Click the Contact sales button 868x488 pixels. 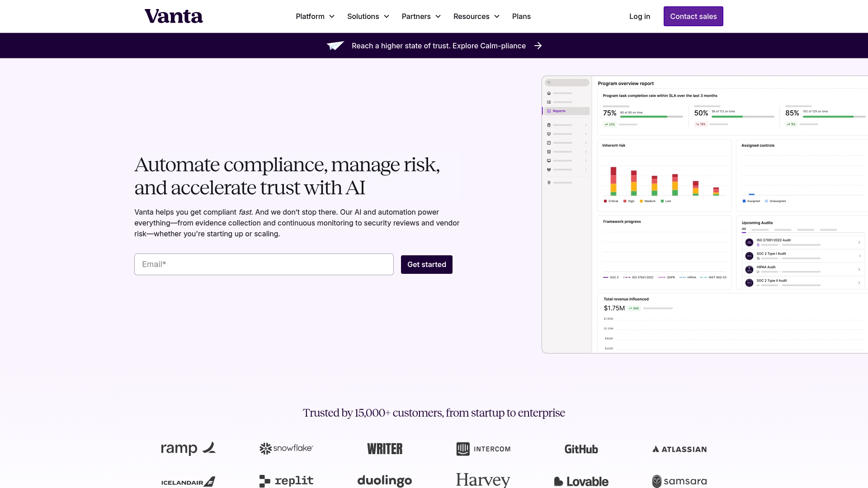click(x=693, y=16)
